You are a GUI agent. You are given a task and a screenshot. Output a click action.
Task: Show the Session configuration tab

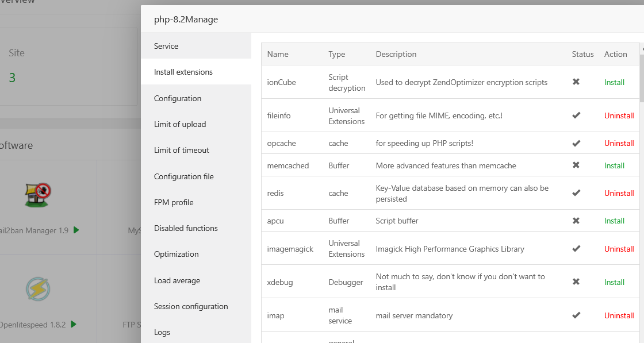point(191,306)
